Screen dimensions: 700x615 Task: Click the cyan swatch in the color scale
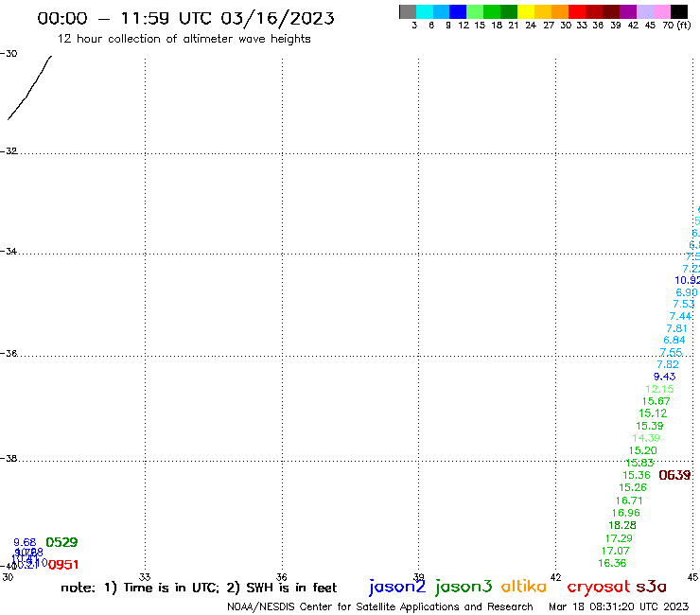point(425,11)
